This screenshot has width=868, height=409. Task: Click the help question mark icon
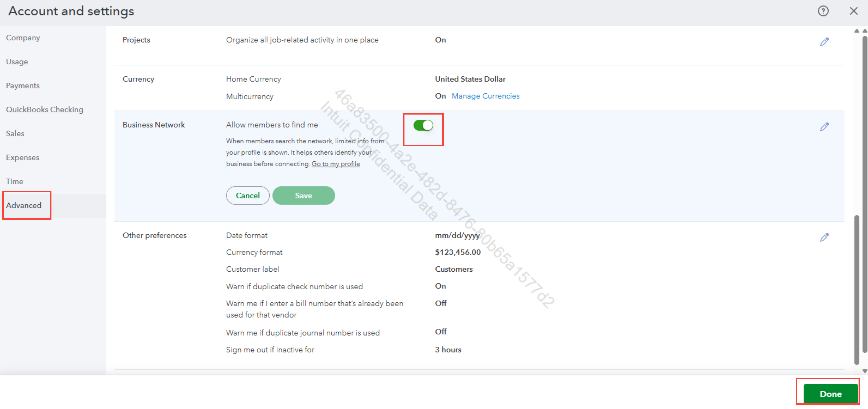click(823, 11)
